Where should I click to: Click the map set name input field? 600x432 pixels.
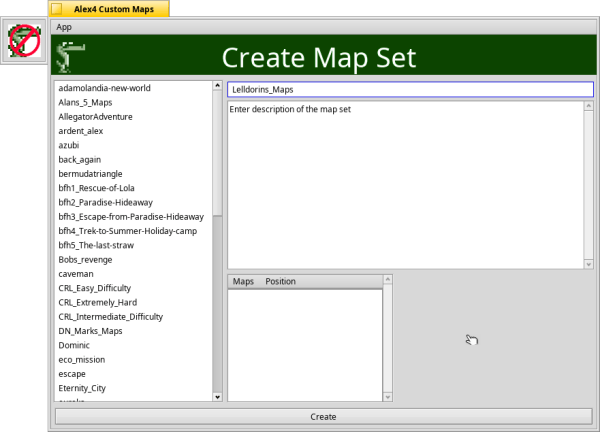pos(410,89)
